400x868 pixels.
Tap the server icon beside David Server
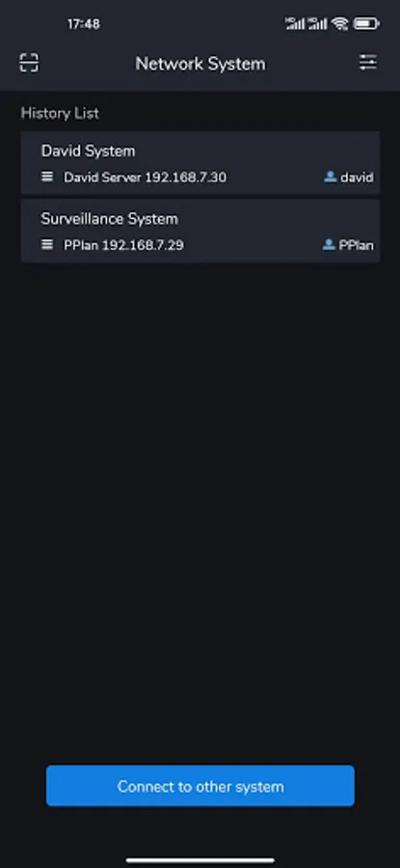47,176
